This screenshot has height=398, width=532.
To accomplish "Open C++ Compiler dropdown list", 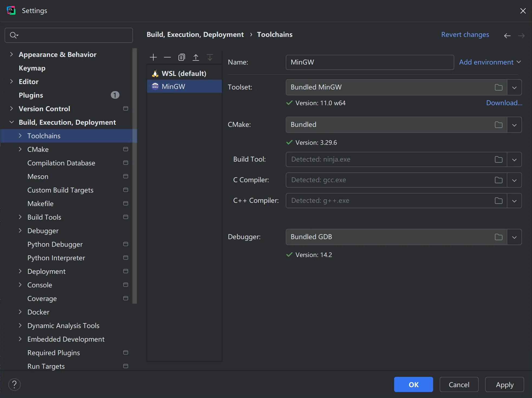I will pos(514,201).
